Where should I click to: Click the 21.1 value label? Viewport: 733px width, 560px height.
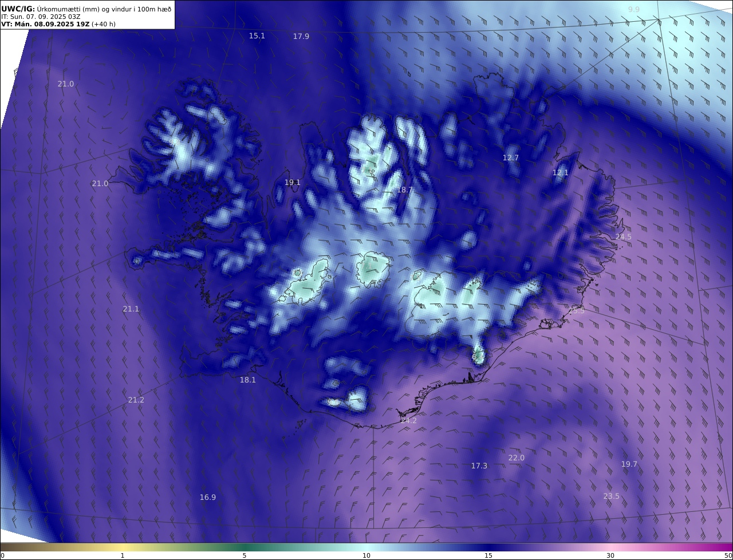[131, 309]
